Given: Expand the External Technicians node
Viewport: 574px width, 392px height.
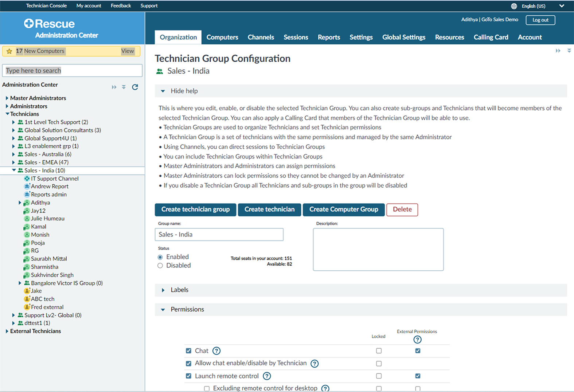Looking at the screenshot, I should pyautogui.click(x=7, y=331).
